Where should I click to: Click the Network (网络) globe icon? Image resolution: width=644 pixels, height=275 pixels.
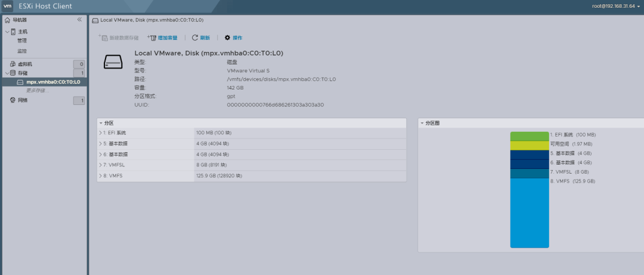pyautogui.click(x=13, y=100)
